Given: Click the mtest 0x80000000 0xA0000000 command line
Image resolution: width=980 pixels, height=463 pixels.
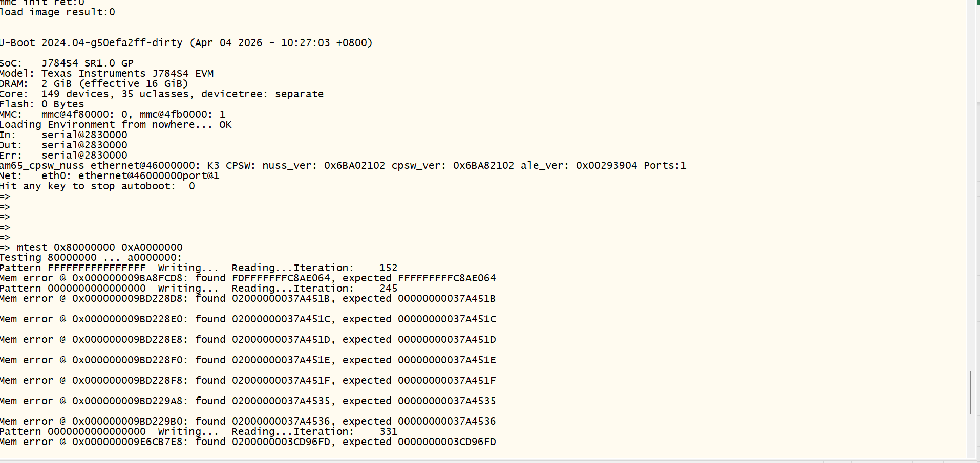Looking at the screenshot, I should (91, 247).
